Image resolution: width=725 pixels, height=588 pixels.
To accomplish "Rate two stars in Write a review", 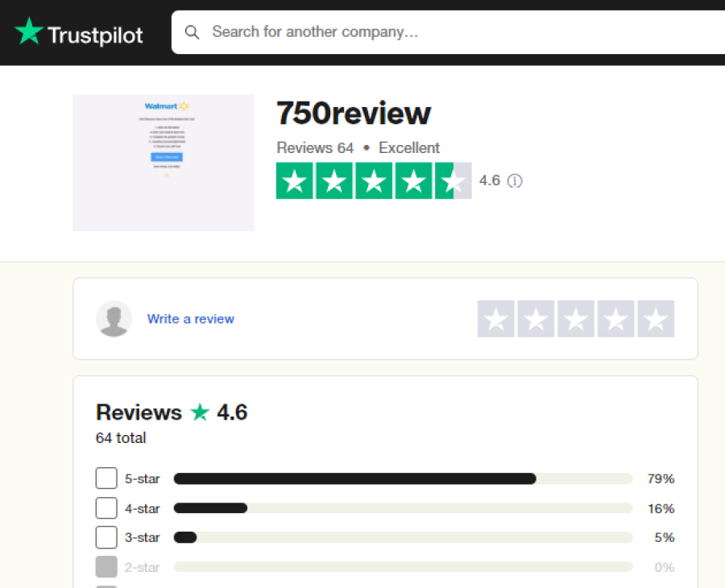I will point(536,318).
